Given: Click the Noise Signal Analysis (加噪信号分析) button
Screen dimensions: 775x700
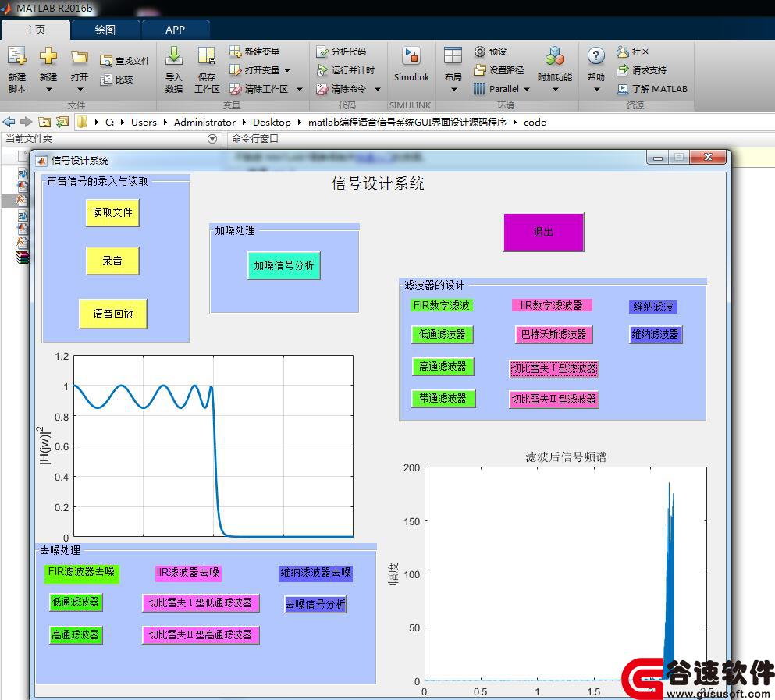Looking at the screenshot, I should (x=284, y=265).
